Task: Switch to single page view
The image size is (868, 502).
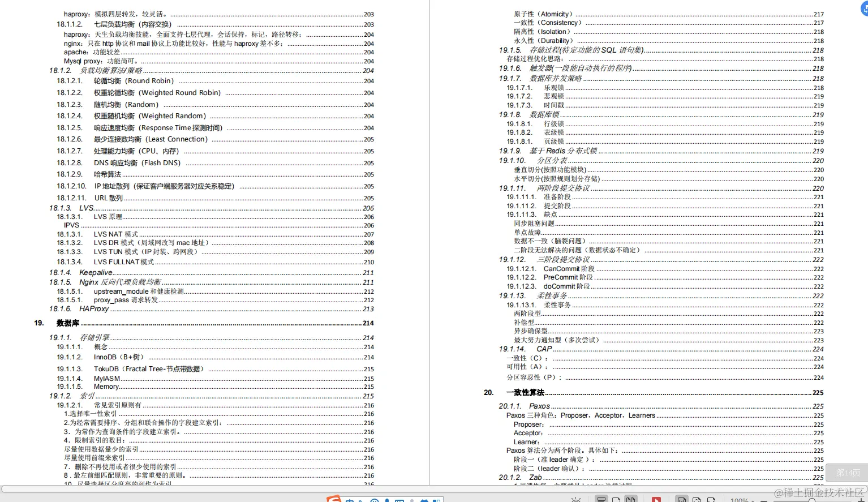Action: [x=616, y=499]
